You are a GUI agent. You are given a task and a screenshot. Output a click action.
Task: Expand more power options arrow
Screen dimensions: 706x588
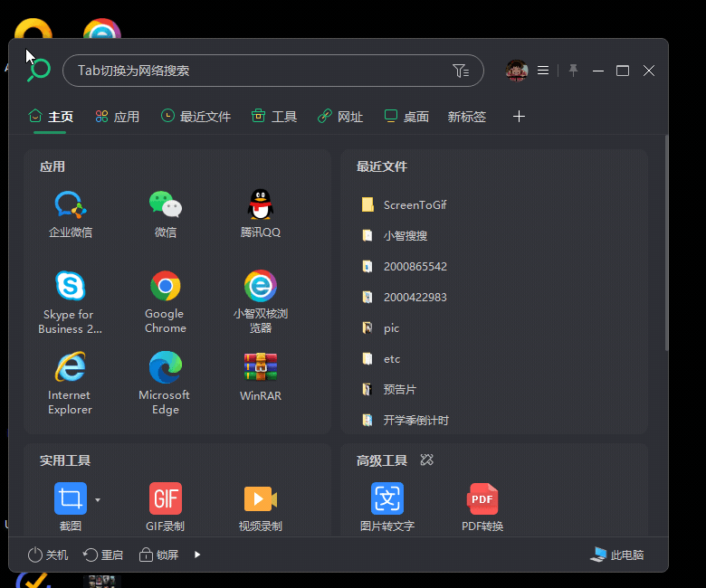(197, 555)
